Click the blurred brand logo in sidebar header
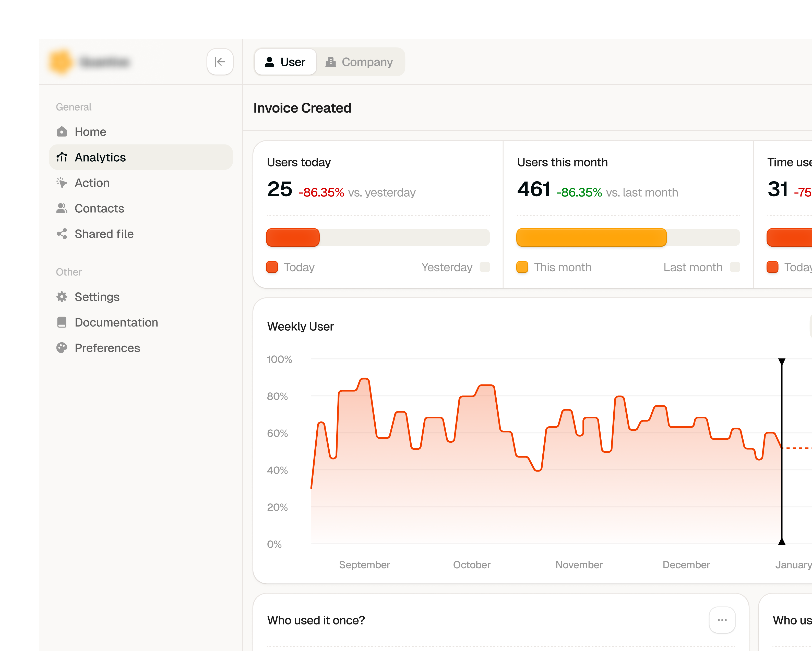 (61, 61)
